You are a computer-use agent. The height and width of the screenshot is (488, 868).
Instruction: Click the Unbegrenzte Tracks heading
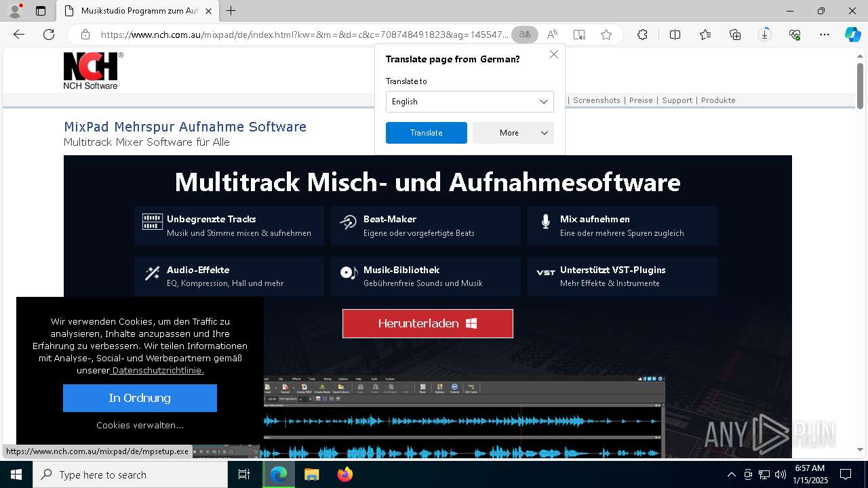212,219
